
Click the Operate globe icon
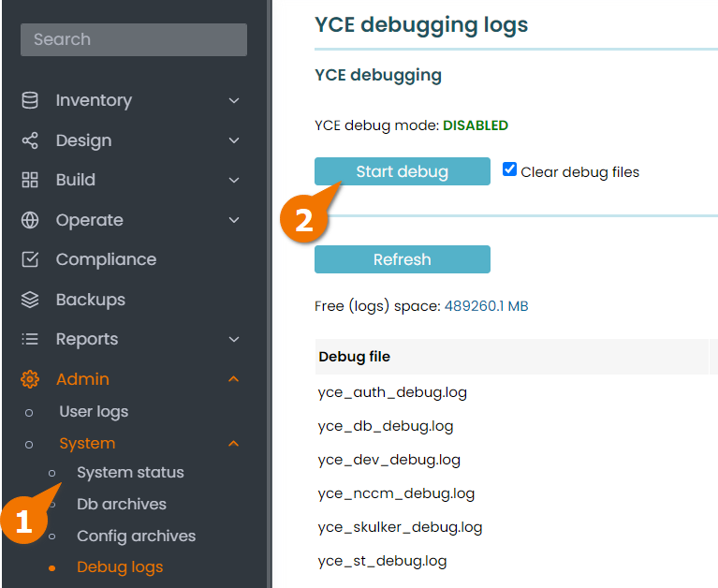pos(30,220)
